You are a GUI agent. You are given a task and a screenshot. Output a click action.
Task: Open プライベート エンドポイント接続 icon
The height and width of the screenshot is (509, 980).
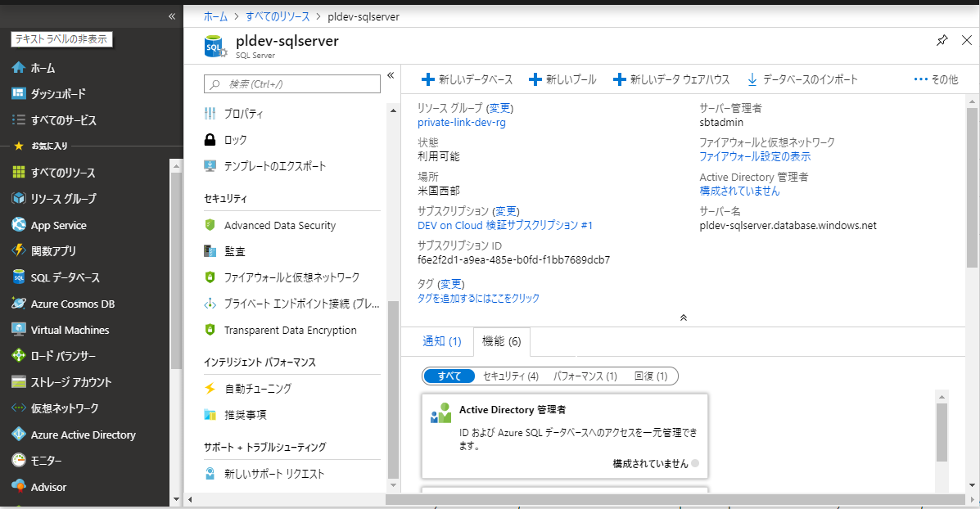click(x=210, y=304)
